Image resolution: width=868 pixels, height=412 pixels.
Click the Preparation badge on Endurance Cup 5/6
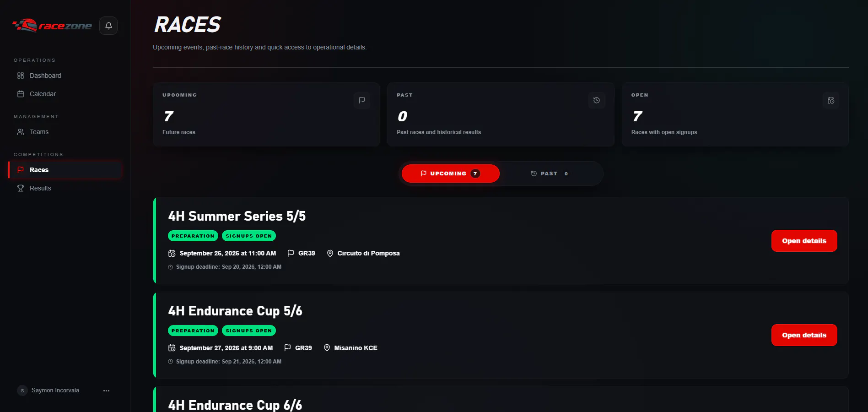(x=193, y=331)
